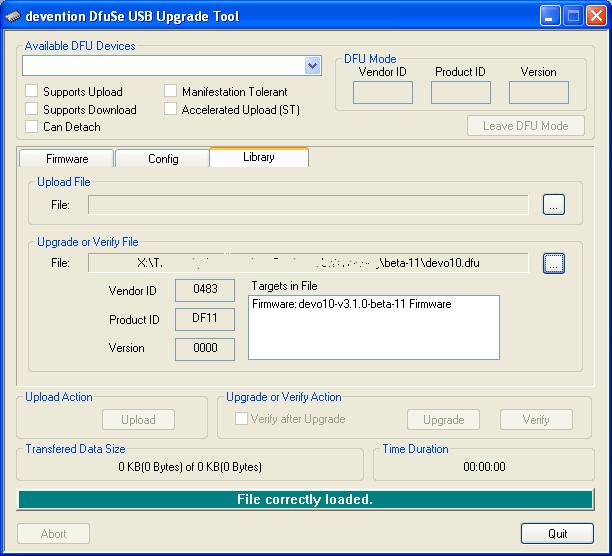Click the DFU Mode Vendor ID field
Viewport: 612px width, 556px height.
click(x=382, y=92)
